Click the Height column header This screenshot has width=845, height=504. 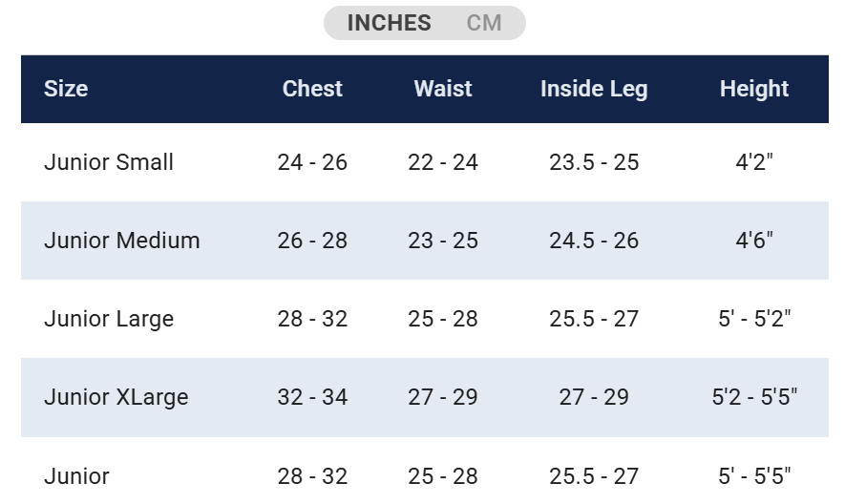(754, 89)
